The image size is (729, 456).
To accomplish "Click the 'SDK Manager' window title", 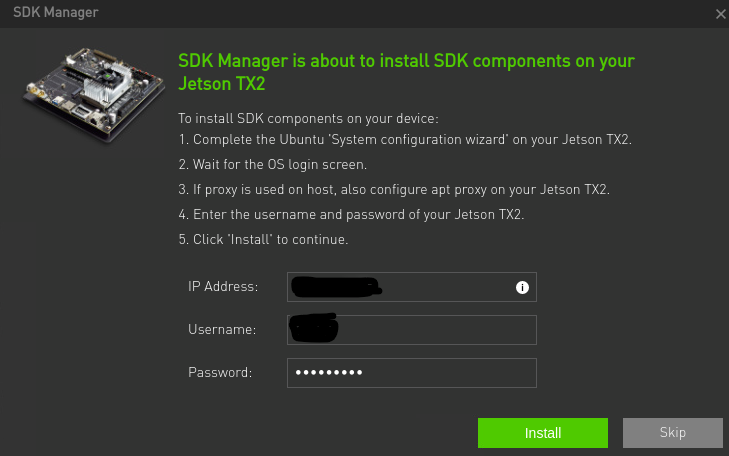I will [x=56, y=13].
